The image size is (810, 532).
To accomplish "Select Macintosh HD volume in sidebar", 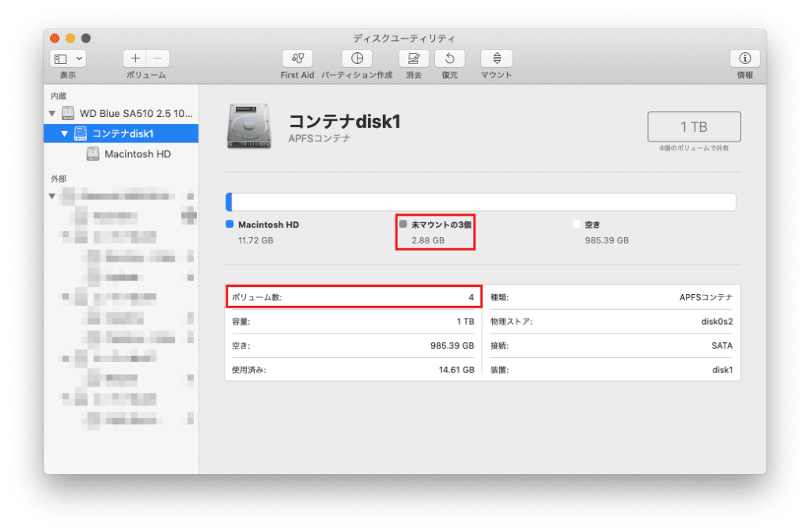I will point(121,154).
